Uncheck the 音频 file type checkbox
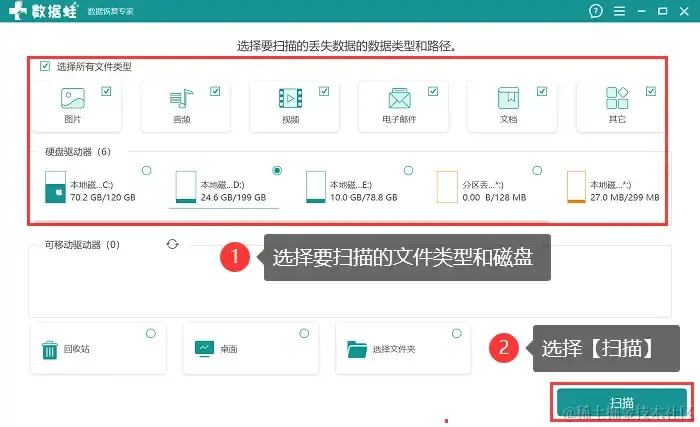 pos(215,91)
